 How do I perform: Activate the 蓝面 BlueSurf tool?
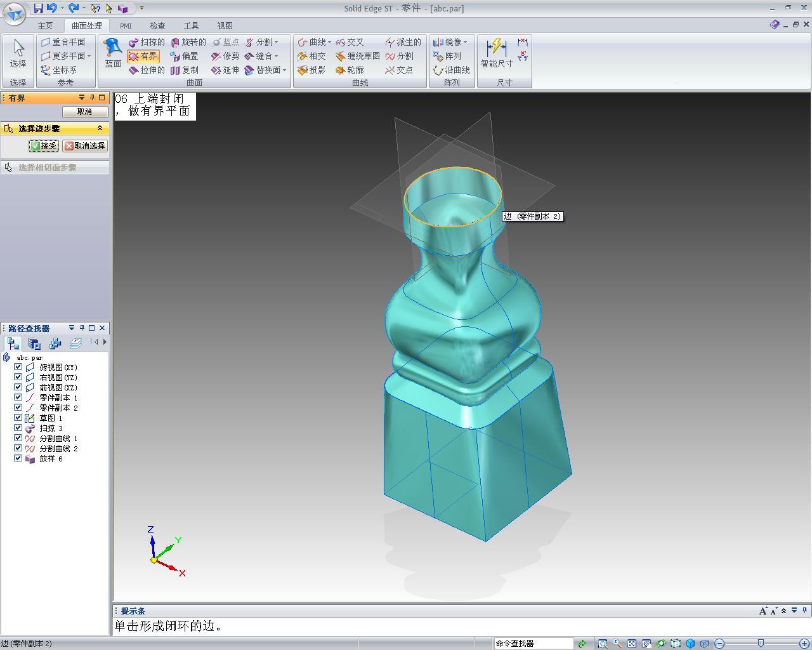113,53
